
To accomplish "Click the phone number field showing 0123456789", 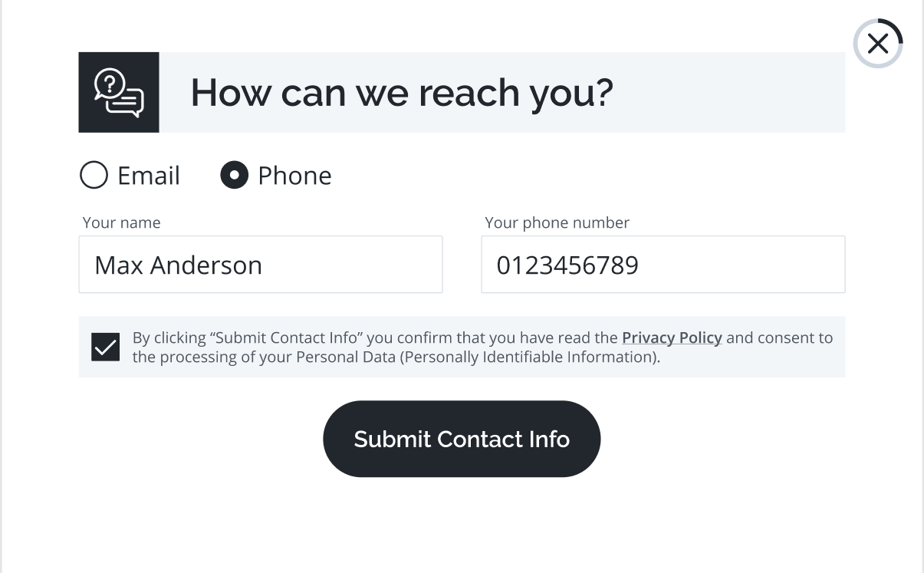I will click(663, 264).
